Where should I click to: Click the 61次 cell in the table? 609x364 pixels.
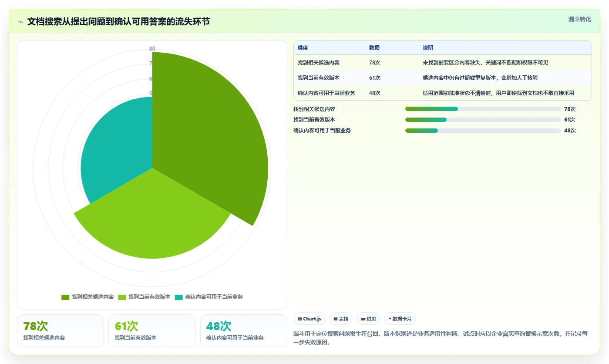pyautogui.click(x=375, y=78)
